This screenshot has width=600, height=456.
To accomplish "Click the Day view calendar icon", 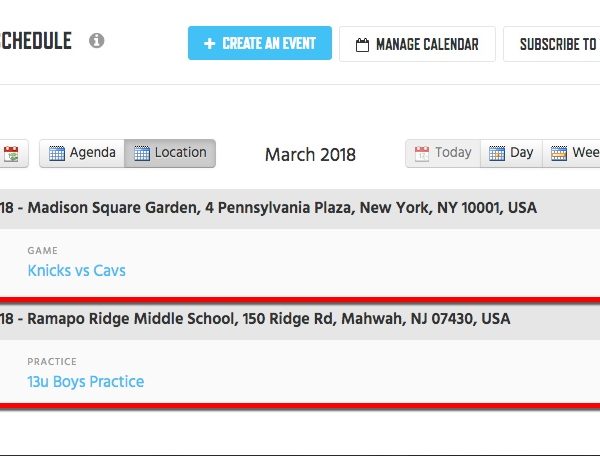I will 497,154.
